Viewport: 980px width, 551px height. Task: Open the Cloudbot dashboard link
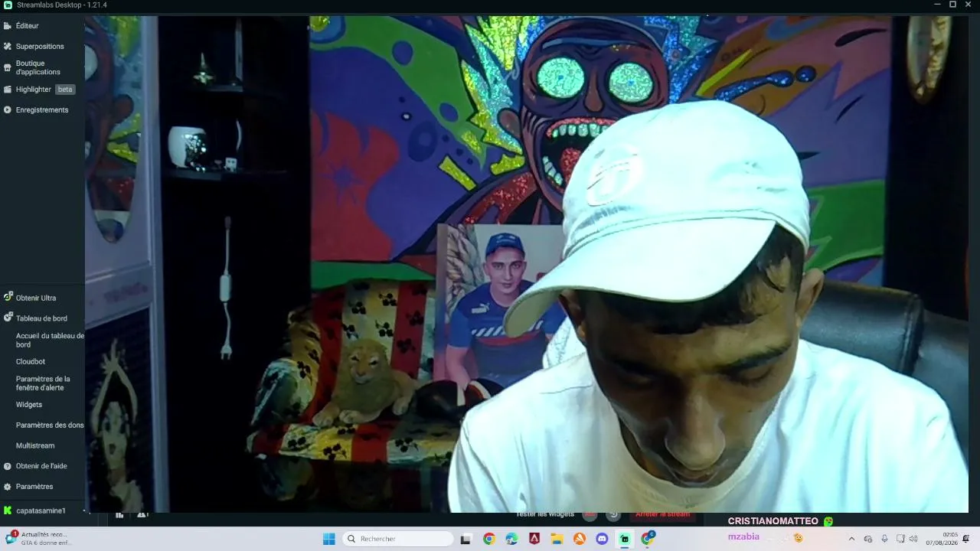tap(31, 362)
